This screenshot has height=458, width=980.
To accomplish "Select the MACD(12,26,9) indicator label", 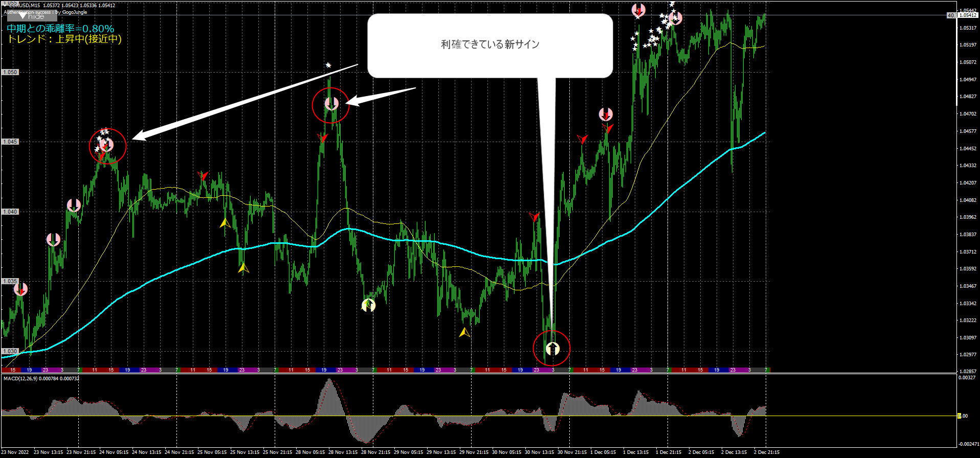I will tap(41, 379).
